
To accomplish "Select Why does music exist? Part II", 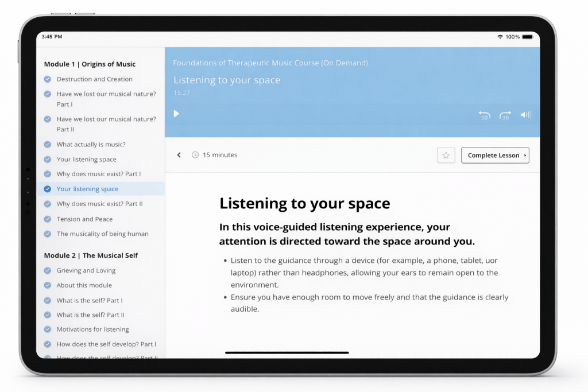I will click(x=99, y=204).
